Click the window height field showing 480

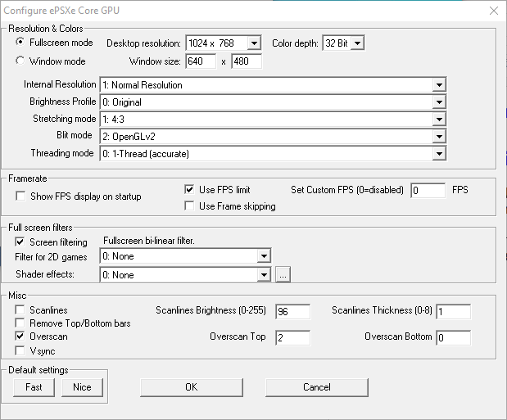tap(247, 61)
